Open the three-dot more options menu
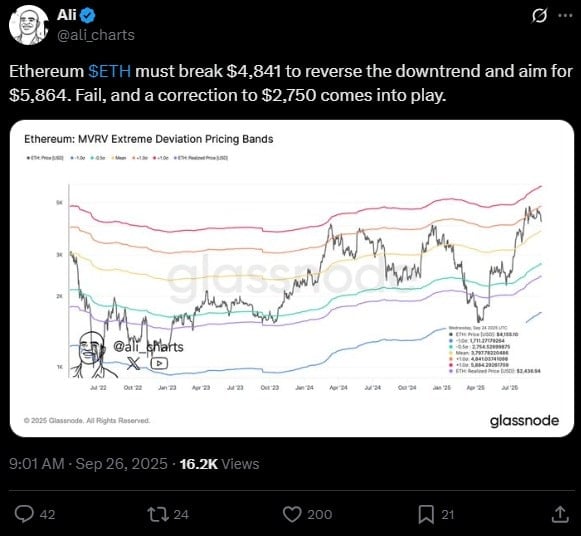 (565, 16)
